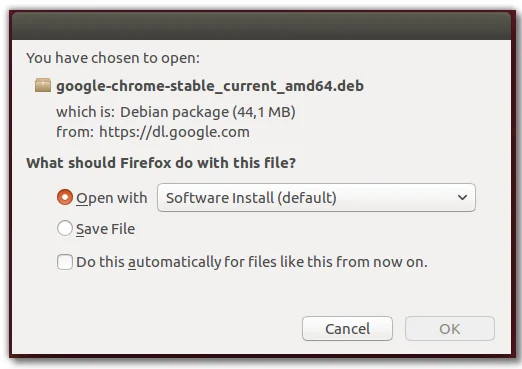Screen dimensions: 522x369
Task: Click the "Software Install (default)" text
Action: [251, 198]
